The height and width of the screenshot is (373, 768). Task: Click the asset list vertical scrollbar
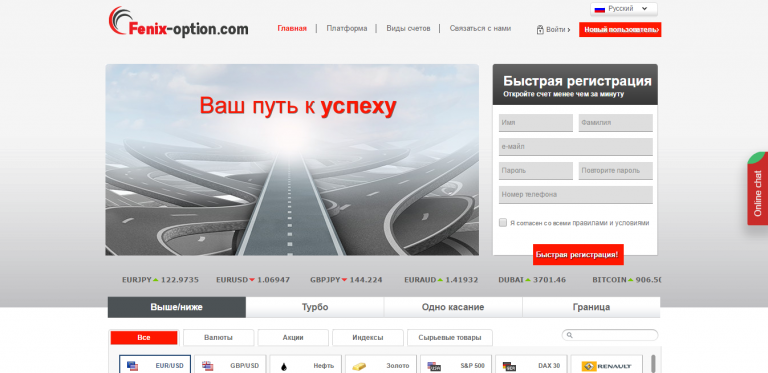pyautogui.click(x=653, y=364)
